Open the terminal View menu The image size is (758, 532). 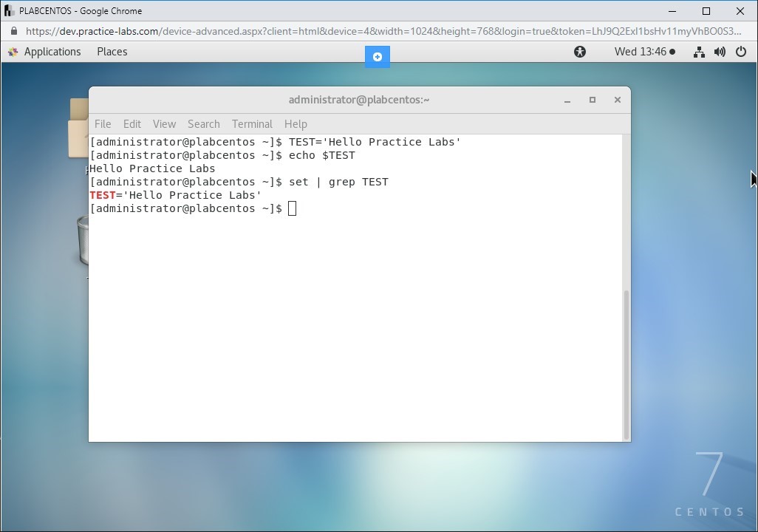pos(164,124)
